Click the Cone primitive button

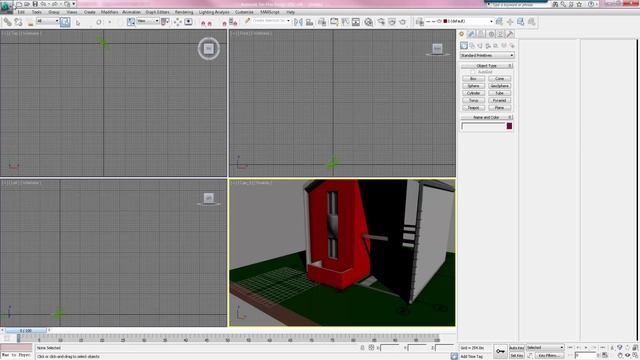(500, 79)
